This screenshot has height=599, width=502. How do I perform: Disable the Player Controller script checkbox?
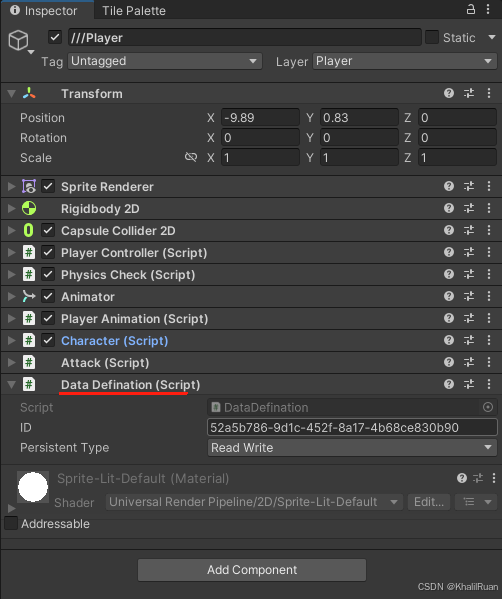tap(48, 253)
